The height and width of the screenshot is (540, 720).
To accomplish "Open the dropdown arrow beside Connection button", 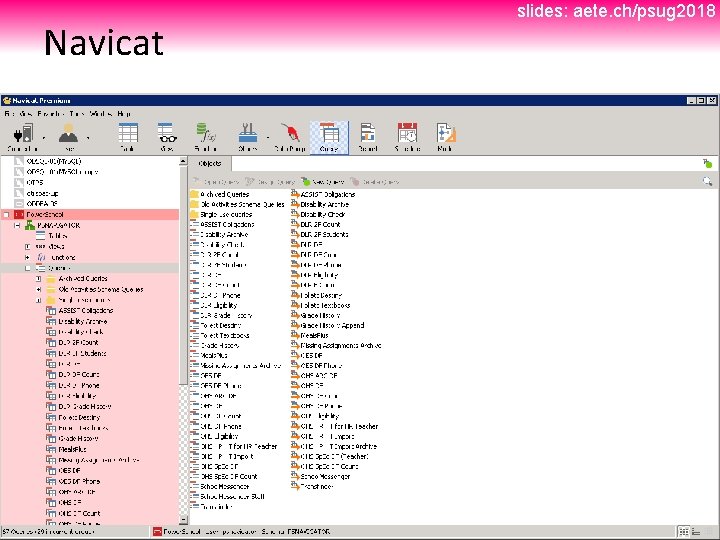I will [44, 138].
